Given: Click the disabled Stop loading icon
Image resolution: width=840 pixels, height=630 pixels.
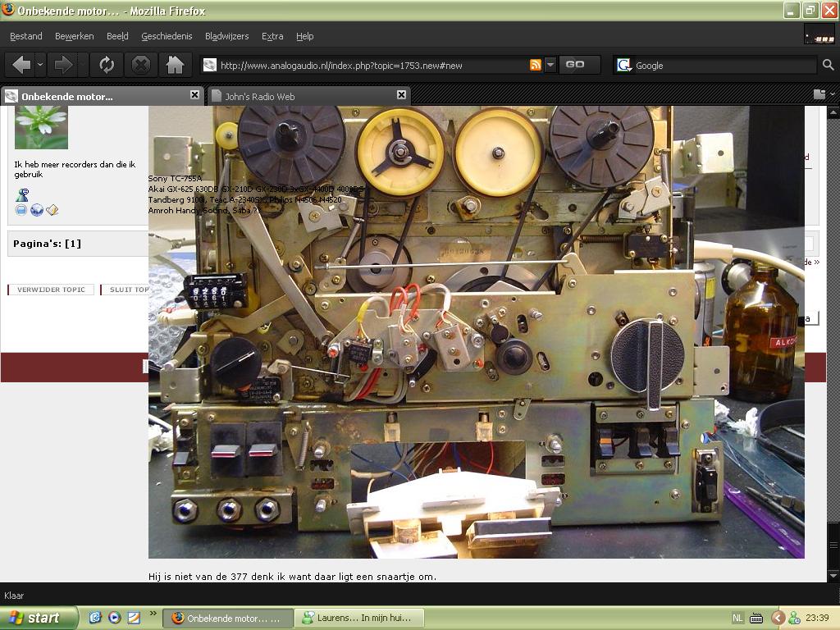Looking at the screenshot, I should click(x=141, y=65).
